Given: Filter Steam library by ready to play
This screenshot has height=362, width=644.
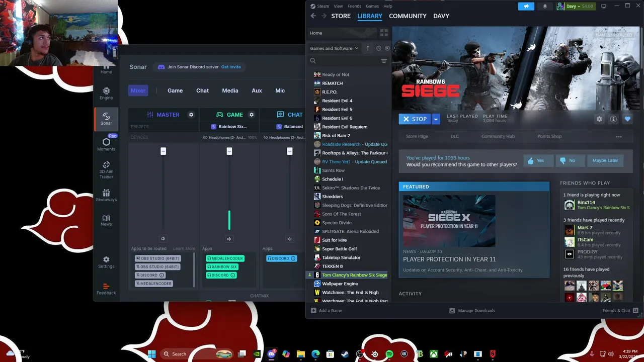Looking at the screenshot, I should point(387,48).
